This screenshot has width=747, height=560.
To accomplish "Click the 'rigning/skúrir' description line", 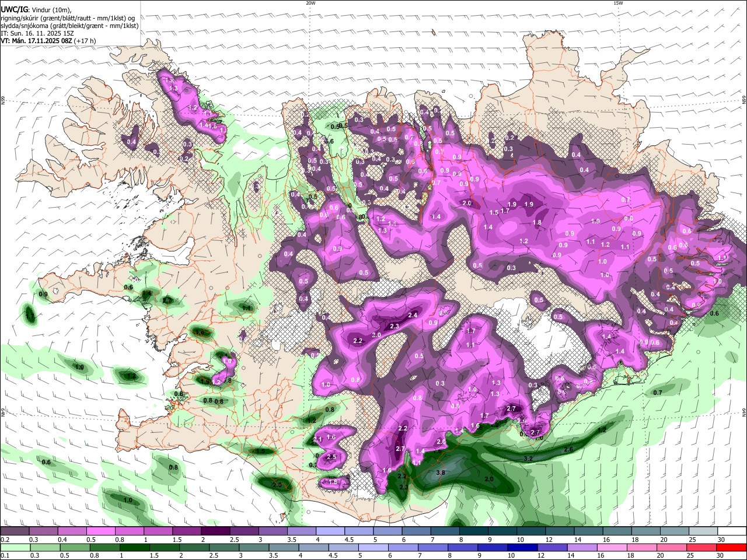I will tap(67, 18).
